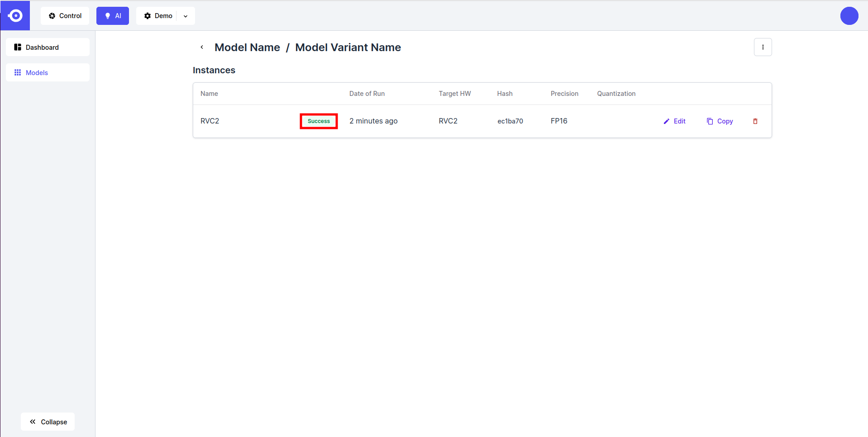Click the Date of Run column header

coord(367,94)
